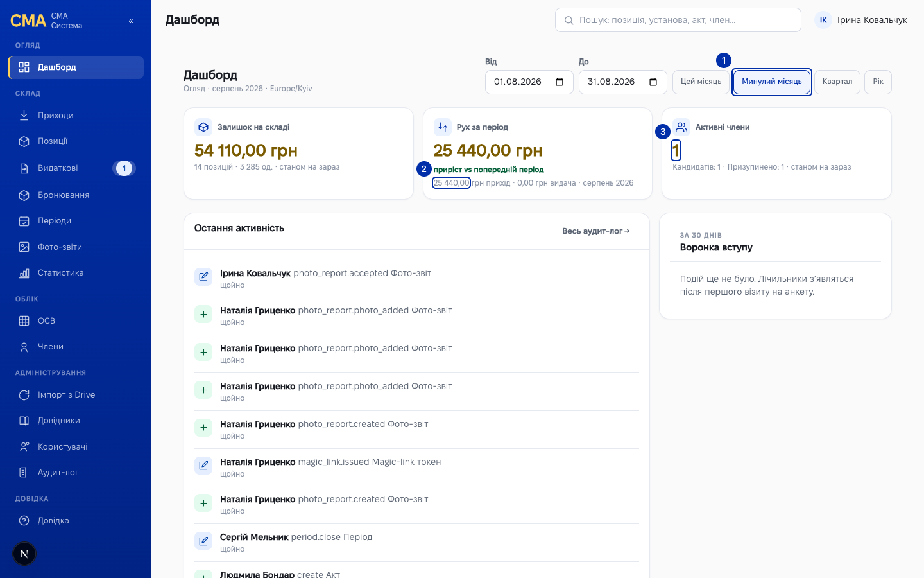924x578 pixels.
Task: Open the Статистика page
Action: coord(76,273)
